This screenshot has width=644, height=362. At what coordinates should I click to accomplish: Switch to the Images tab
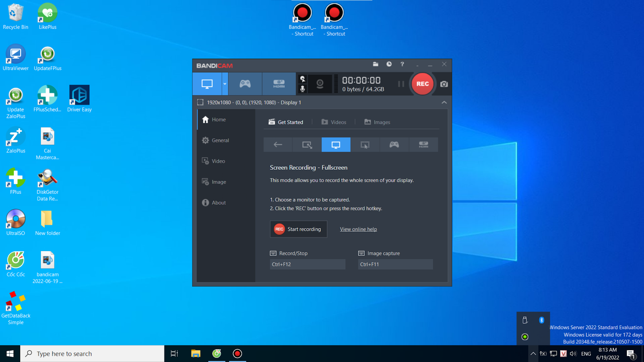tap(377, 122)
